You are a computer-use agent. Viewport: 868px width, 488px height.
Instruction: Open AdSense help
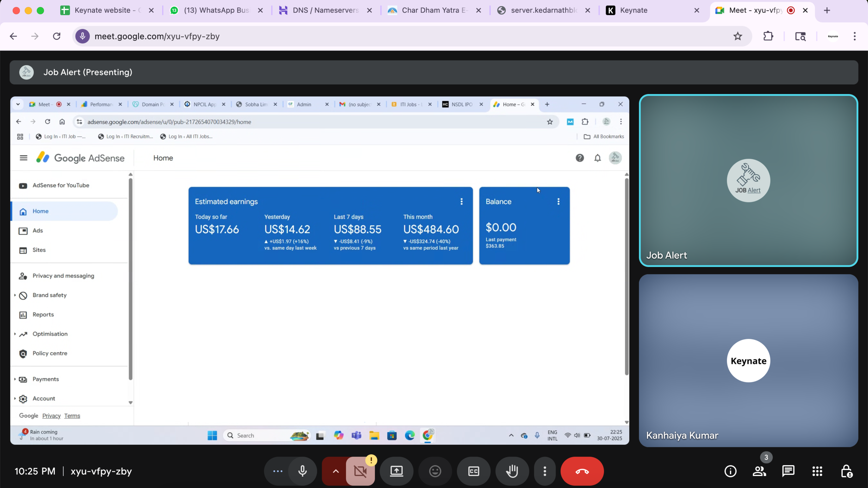point(580,158)
